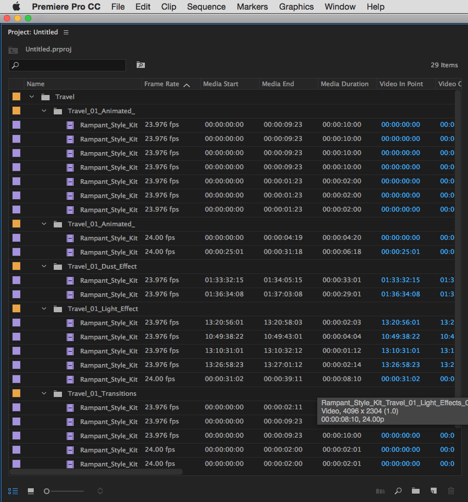Select the Travel_01_Light_Effect bin name
The image size is (468, 502).
click(103, 309)
